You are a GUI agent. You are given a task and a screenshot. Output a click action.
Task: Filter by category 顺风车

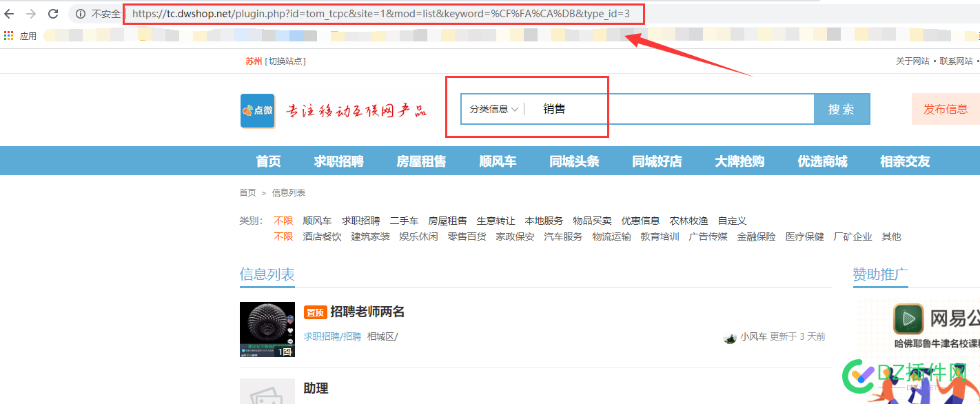coord(317,221)
